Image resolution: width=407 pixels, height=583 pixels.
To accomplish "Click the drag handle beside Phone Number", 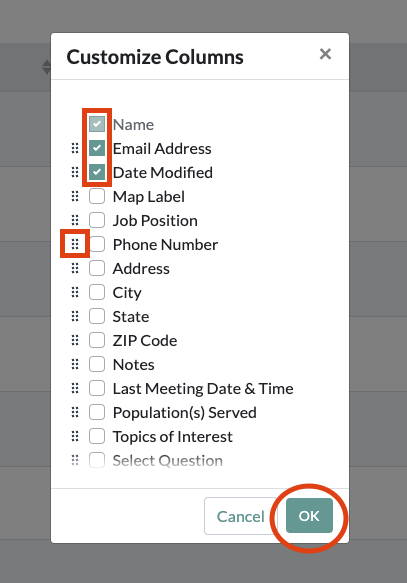I will [75, 244].
